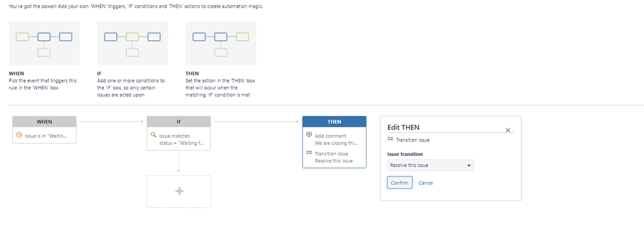Click the bold IF heading under thumbnails

[x=99, y=74]
